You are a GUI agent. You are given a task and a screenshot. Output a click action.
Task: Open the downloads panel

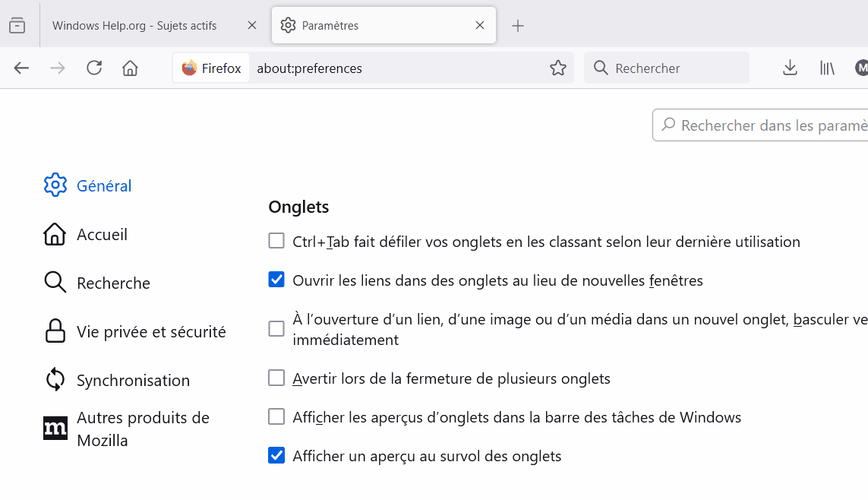(790, 68)
